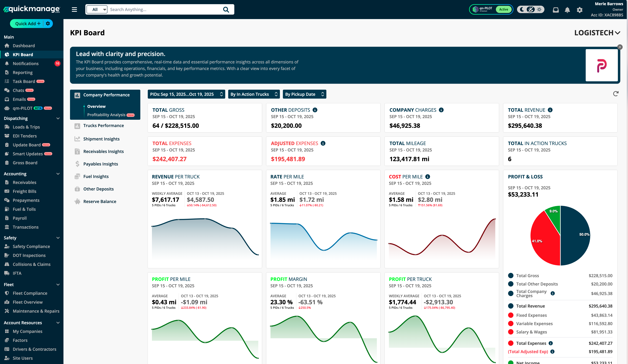Open settings gear icon in top bar
Viewport: 628px width, 364px height.
(579, 10)
